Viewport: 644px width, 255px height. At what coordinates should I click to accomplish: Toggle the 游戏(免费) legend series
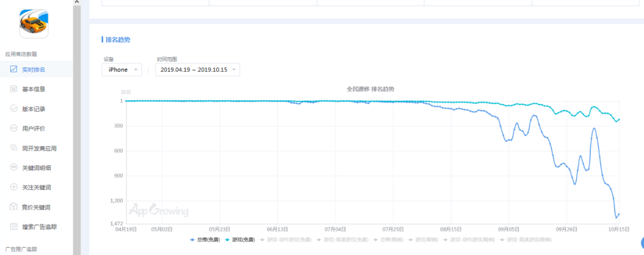click(240, 239)
